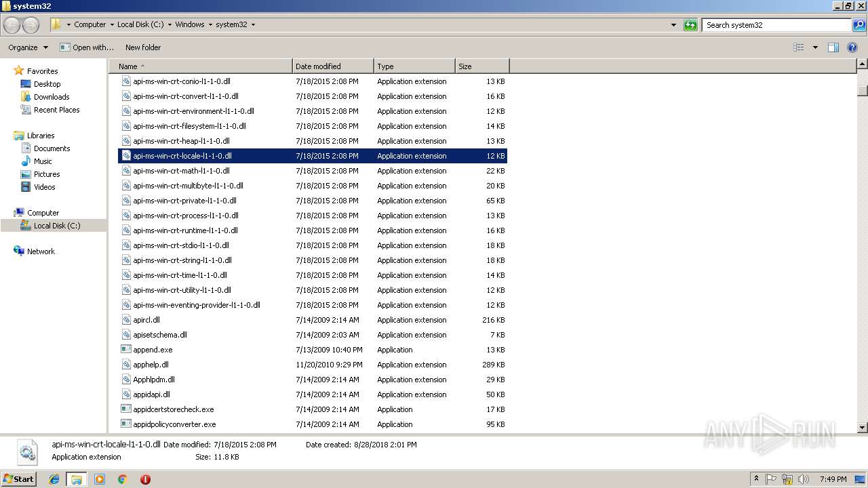This screenshot has width=868, height=488.
Task: Click in the Search system32 input field
Action: (x=776, y=25)
